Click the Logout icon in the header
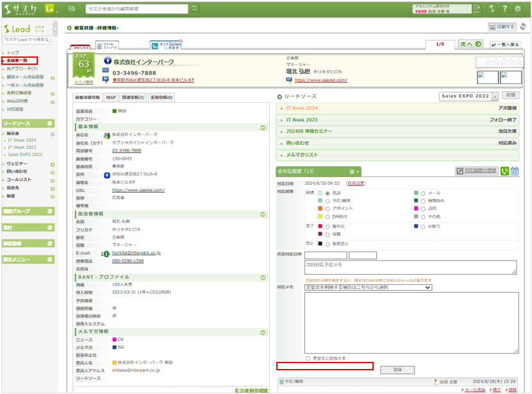The height and width of the screenshot is (394, 532). tap(477, 8)
